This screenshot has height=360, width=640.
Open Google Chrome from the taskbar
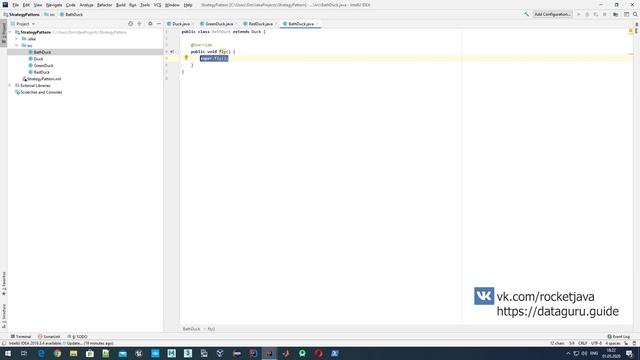57,353
